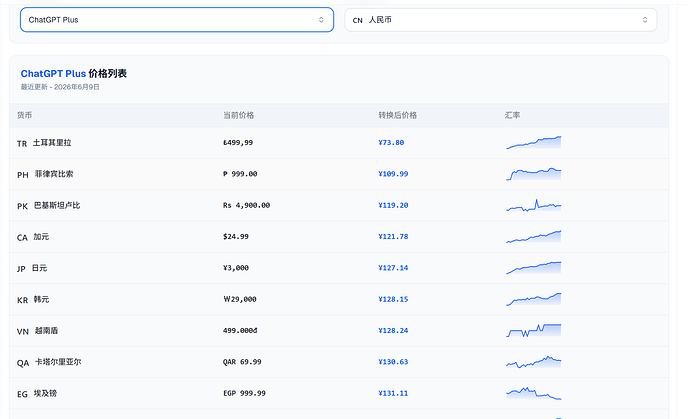Viewport: 690px width, 419px height.
Task: Click the Pakistani rupee exchange rate chart
Action: point(534,205)
